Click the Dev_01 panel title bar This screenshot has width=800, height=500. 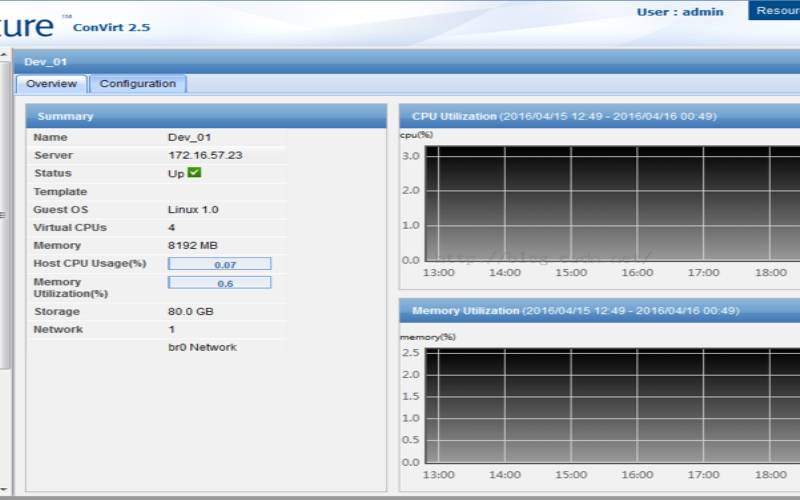(x=400, y=62)
